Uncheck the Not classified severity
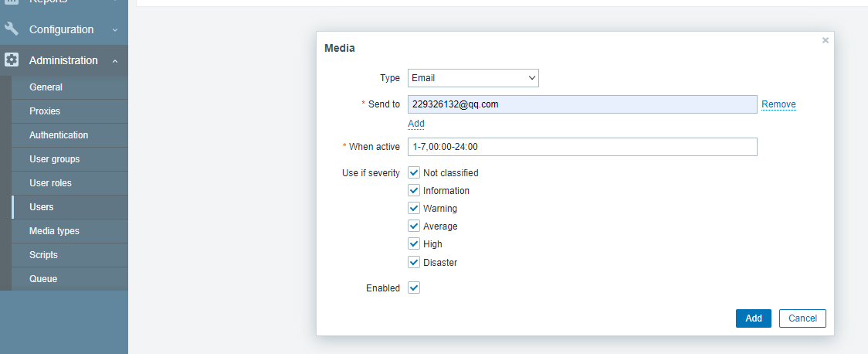This screenshot has height=354, width=868. point(414,173)
